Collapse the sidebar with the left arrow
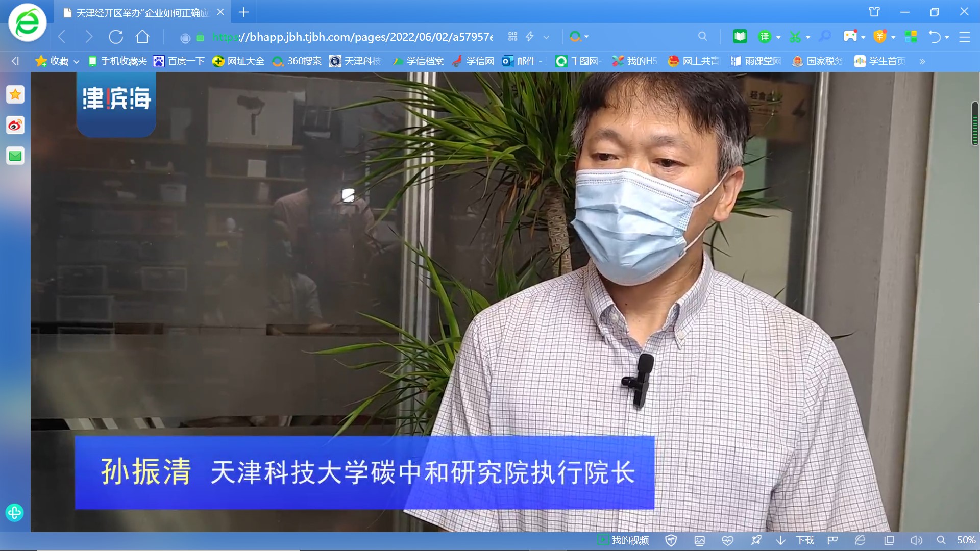Viewport: 980px width, 551px height. coord(15,61)
